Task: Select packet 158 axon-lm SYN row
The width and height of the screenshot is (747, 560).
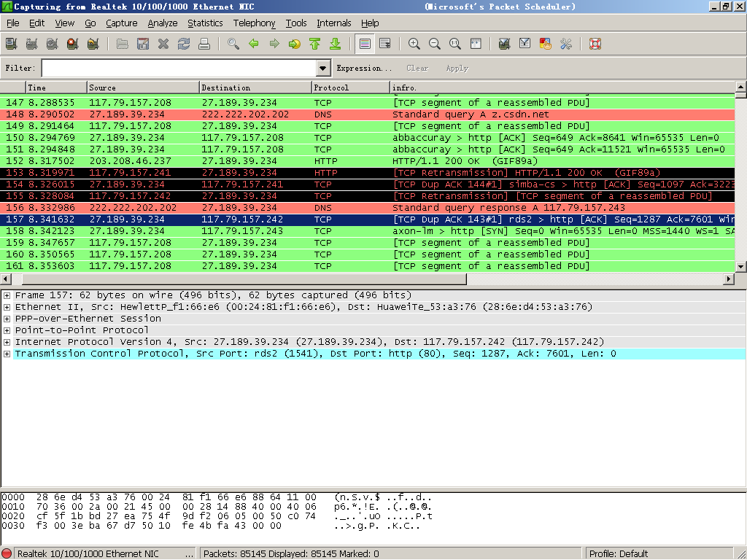Action: pos(368,231)
